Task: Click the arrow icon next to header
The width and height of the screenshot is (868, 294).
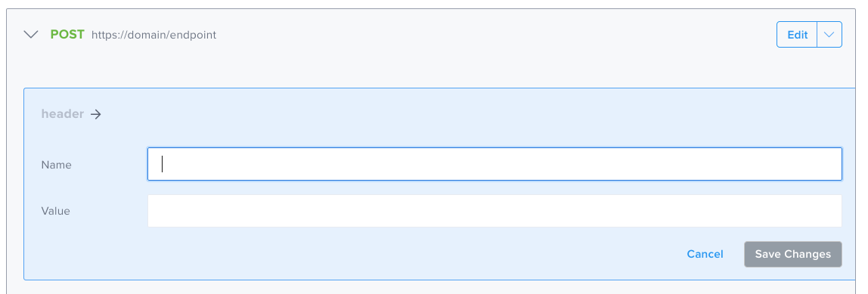Action: tap(96, 115)
